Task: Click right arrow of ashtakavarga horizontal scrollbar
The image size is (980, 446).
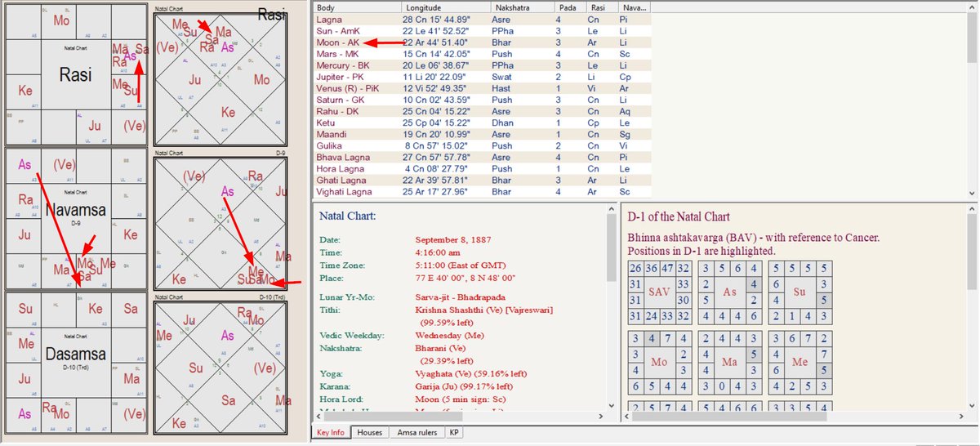Action: pos(960,417)
